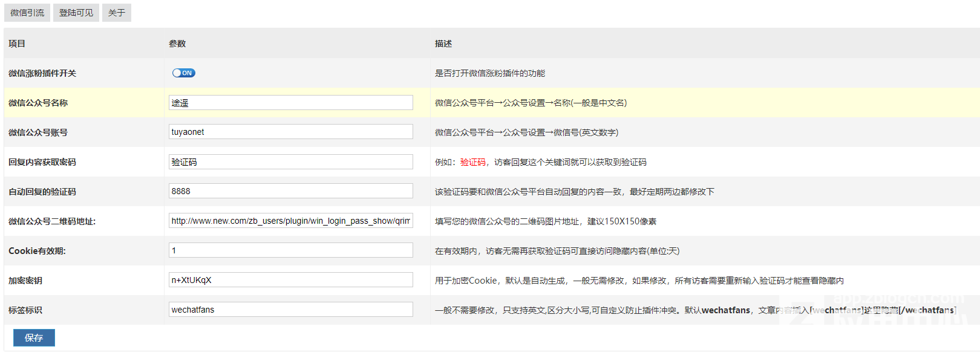Click the 微信公众号二维码地址: label
The width and height of the screenshot is (980, 358).
(x=52, y=221)
